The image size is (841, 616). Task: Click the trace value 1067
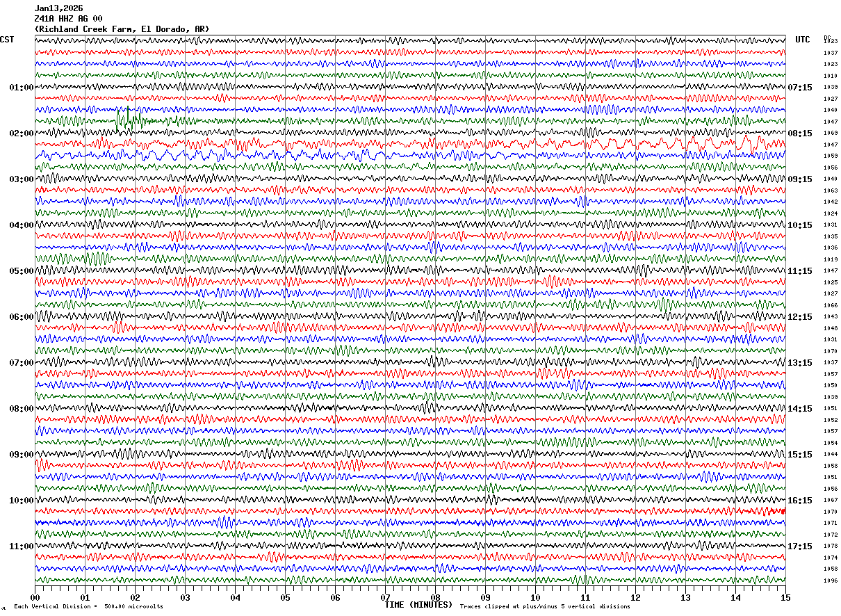[831, 500]
